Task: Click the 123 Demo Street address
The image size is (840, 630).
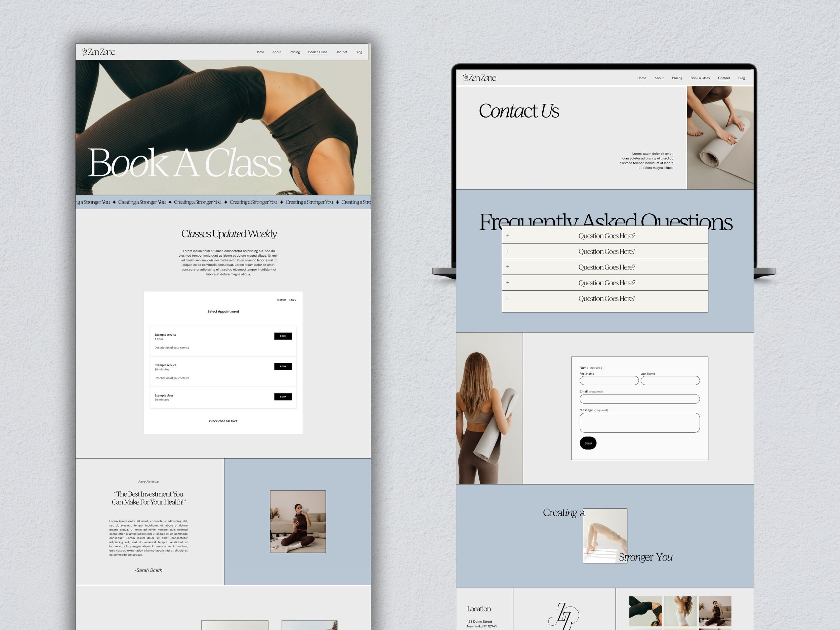Action: point(479,622)
